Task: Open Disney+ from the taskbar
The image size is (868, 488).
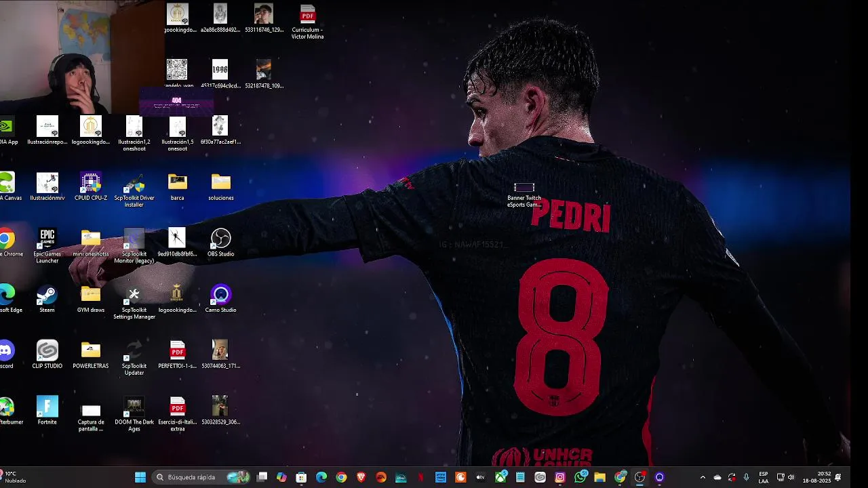Action: (x=401, y=477)
